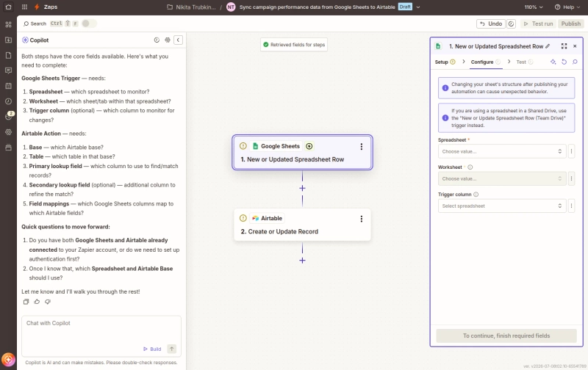The image size is (588, 370).
Task: Click the Publish button
Action: [x=571, y=23]
